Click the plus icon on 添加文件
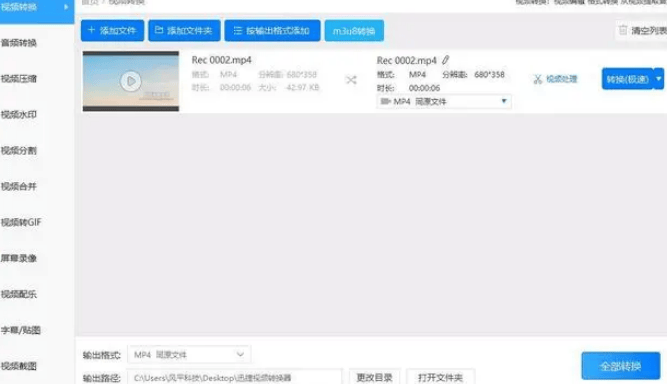The image size is (667, 384). (x=91, y=30)
